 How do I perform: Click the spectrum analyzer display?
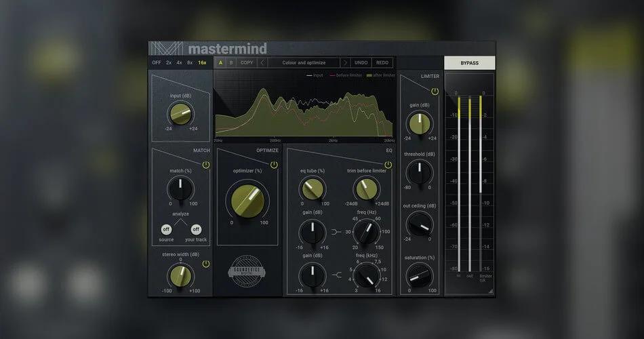304,106
